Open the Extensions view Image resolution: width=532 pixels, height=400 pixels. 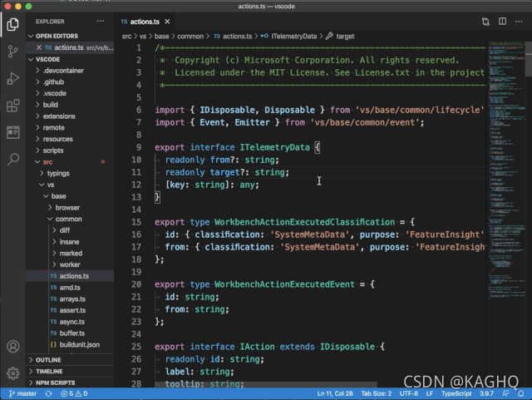[13, 106]
